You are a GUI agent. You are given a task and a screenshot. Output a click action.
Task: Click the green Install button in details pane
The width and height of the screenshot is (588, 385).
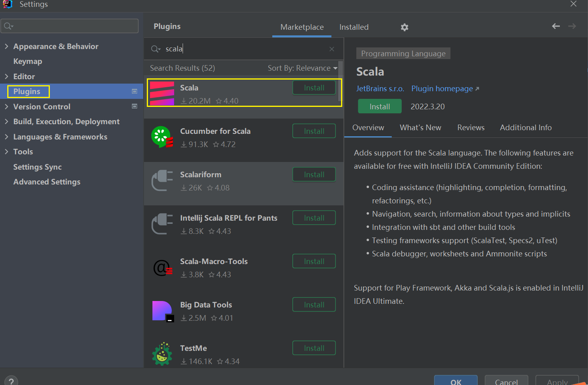tap(380, 106)
